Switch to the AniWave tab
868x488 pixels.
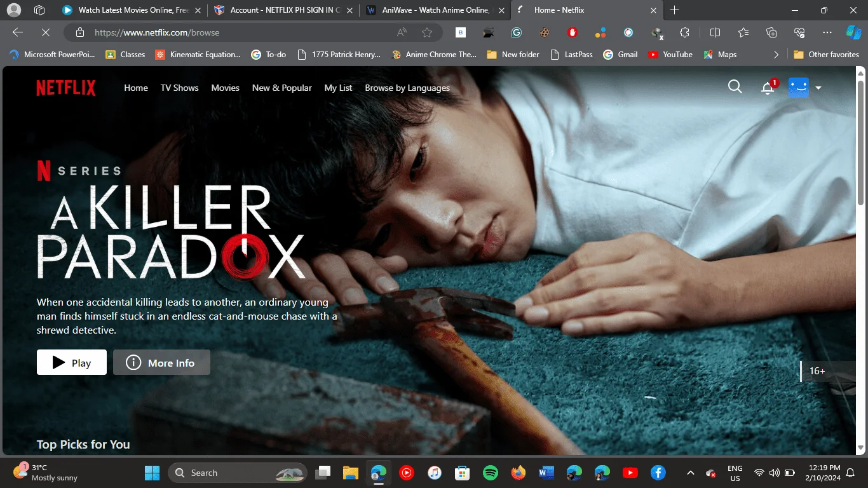pos(436,10)
